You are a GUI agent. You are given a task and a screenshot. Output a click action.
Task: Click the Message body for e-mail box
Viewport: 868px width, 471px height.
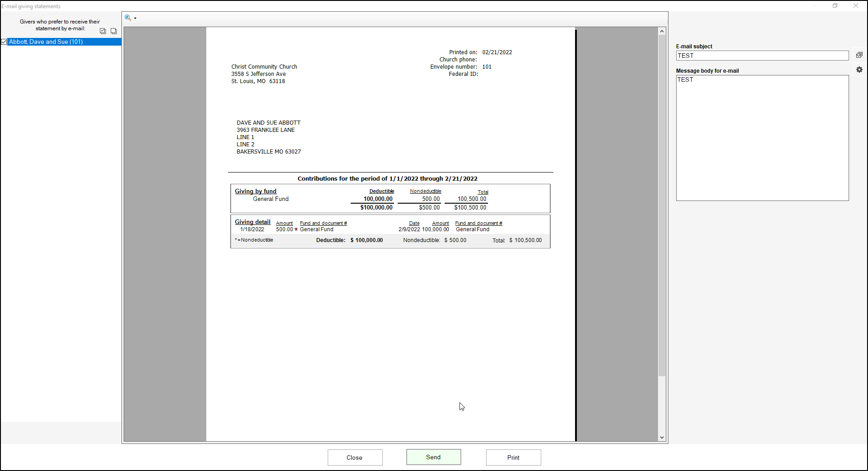pos(762,138)
